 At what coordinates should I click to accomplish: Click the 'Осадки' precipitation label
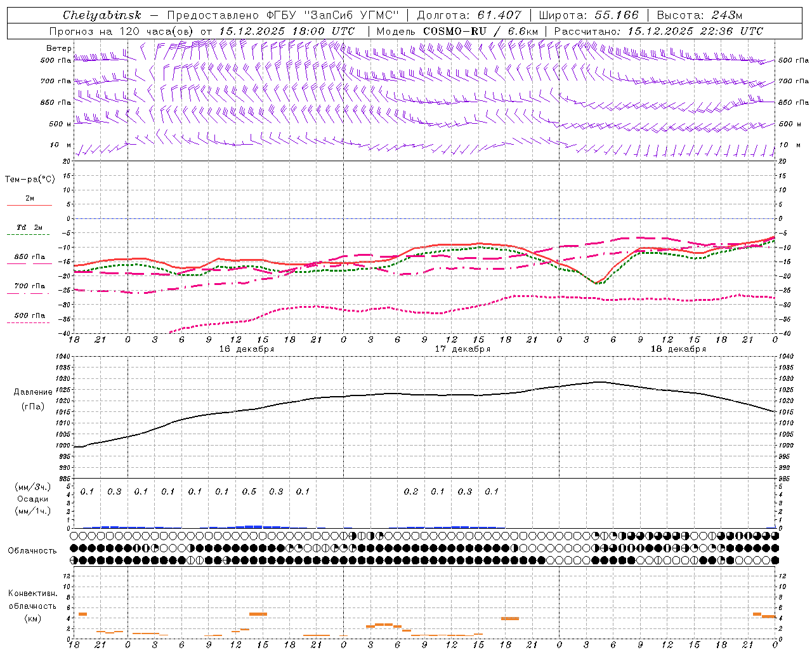click(32, 499)
